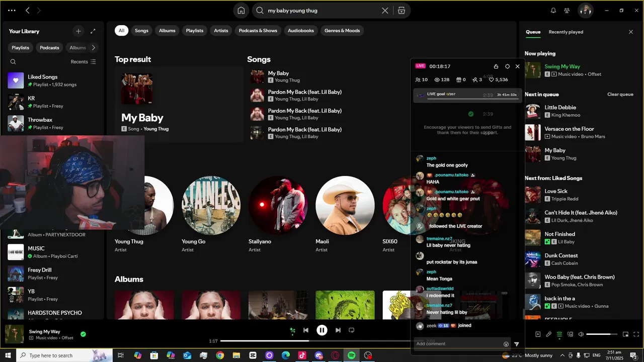Toggle liked checkmark for Swing My Way
This screenshot has height=362, width=644.
tap(83, 334)
